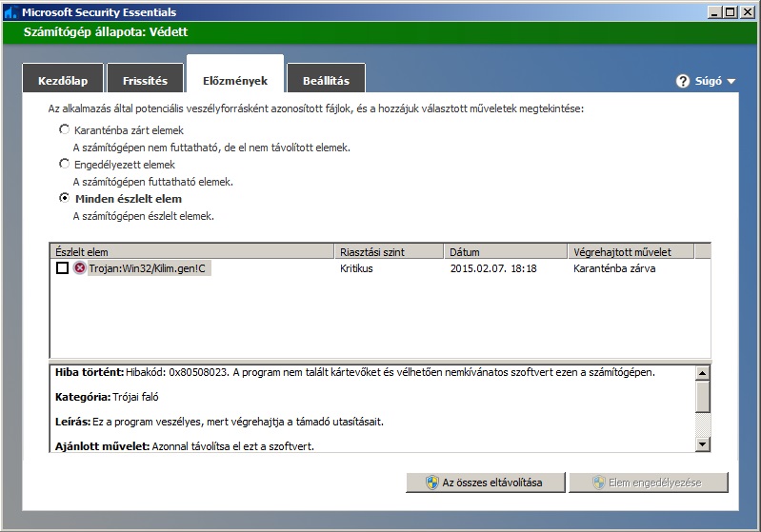Expand the Súgó dropdown arrow
761x532 pixels.
[731, 82]
